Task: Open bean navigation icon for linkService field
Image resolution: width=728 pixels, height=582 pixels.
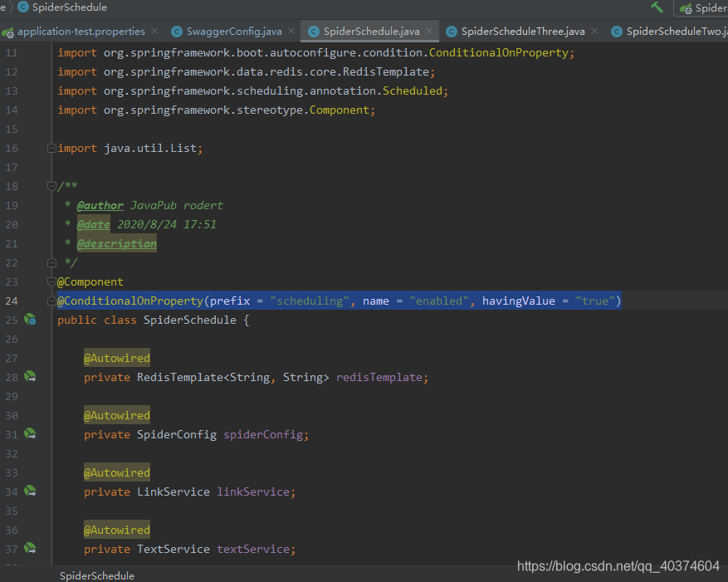Action: (30, 491)
